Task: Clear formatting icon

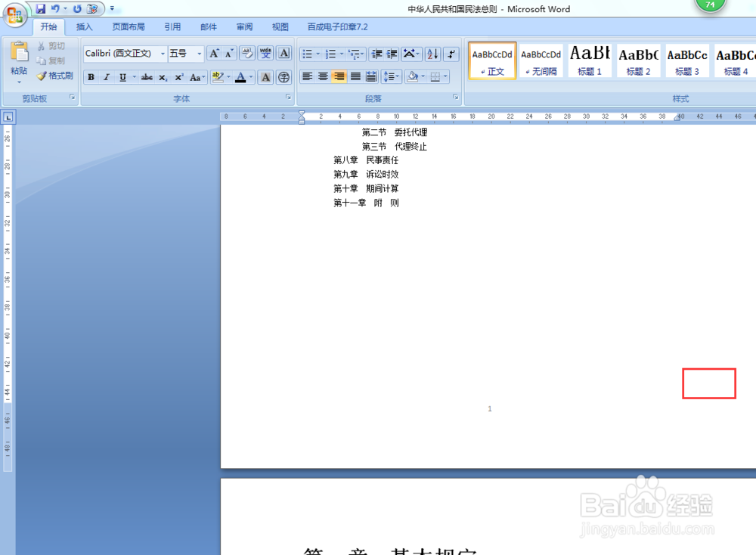Action: [x=247, y=54]
